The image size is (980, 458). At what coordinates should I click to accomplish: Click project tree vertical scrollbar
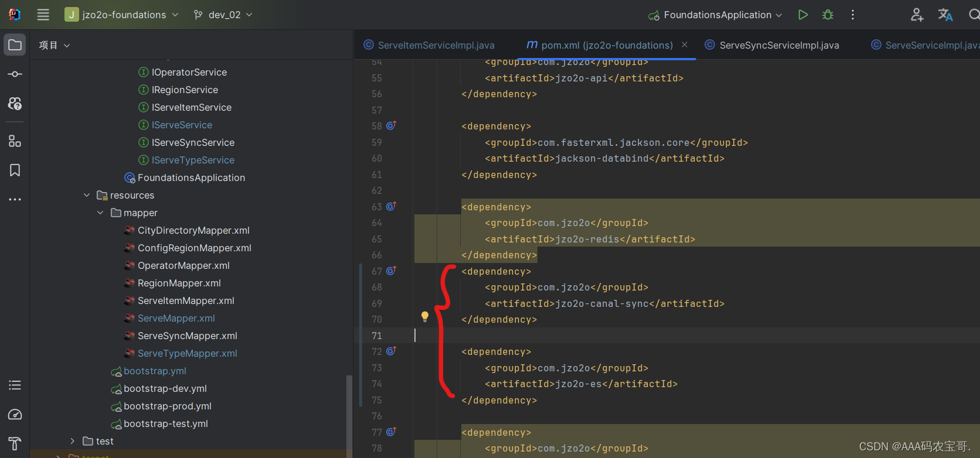[349, 416]
